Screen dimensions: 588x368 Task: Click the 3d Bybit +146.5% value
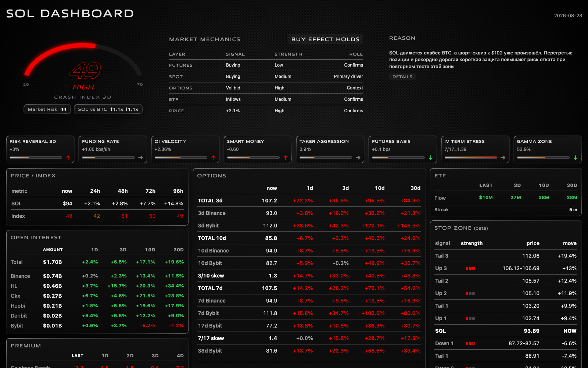point(409,226)
